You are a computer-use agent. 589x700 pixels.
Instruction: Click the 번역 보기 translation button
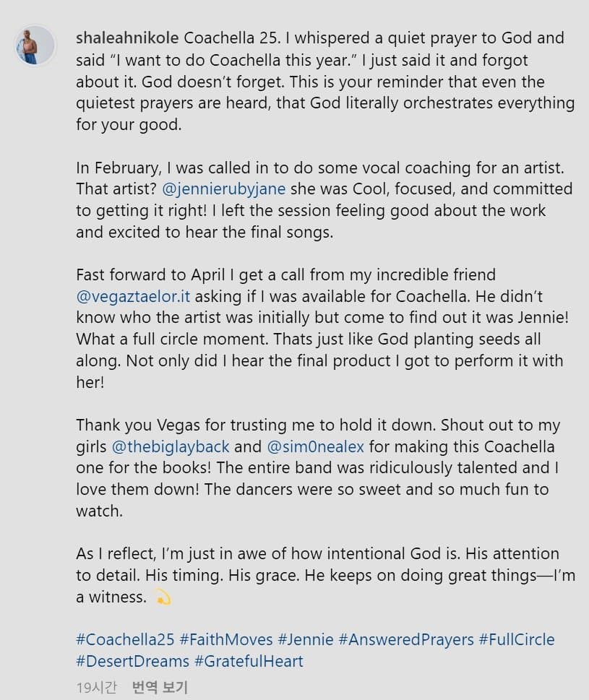point(160,687)
